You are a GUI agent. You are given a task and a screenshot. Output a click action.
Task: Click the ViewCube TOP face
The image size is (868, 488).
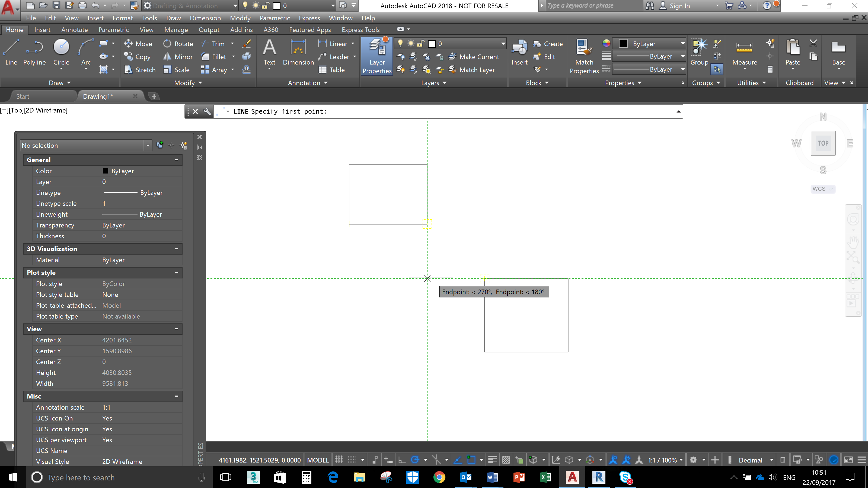[x=823, y=143]
